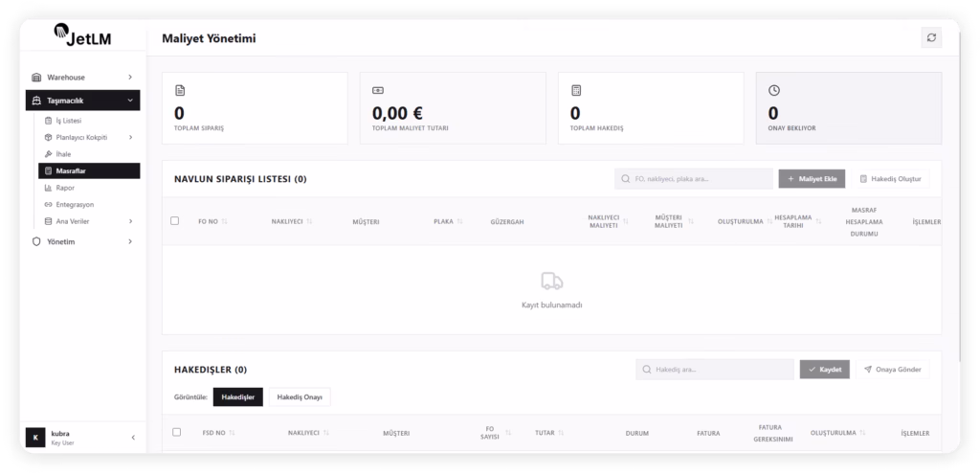Click the money icon on Toplam Maliyet Tutarı card
The width and height of the screenshot is (980, 475).
(378, 90)
